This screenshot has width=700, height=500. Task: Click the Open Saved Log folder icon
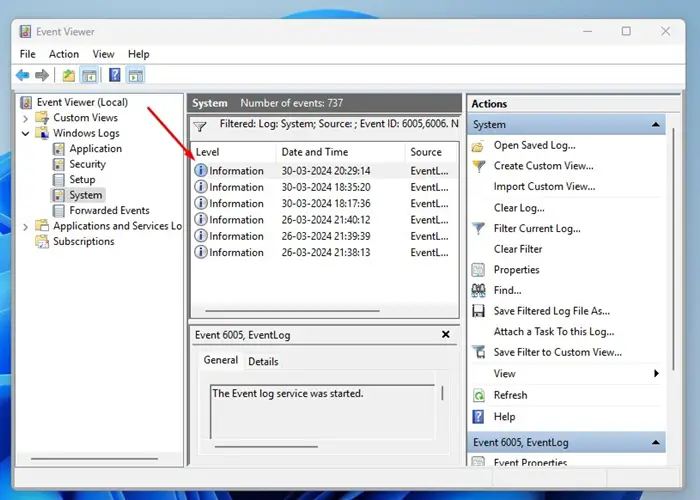(x=478, y=146)
